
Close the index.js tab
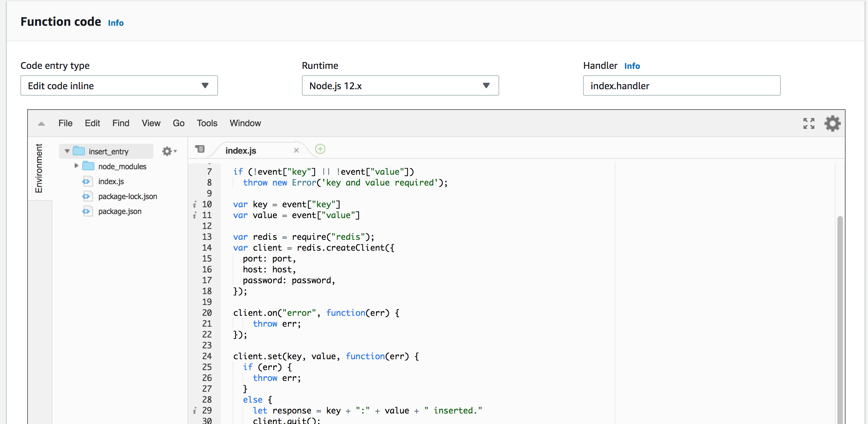(296, 150)
